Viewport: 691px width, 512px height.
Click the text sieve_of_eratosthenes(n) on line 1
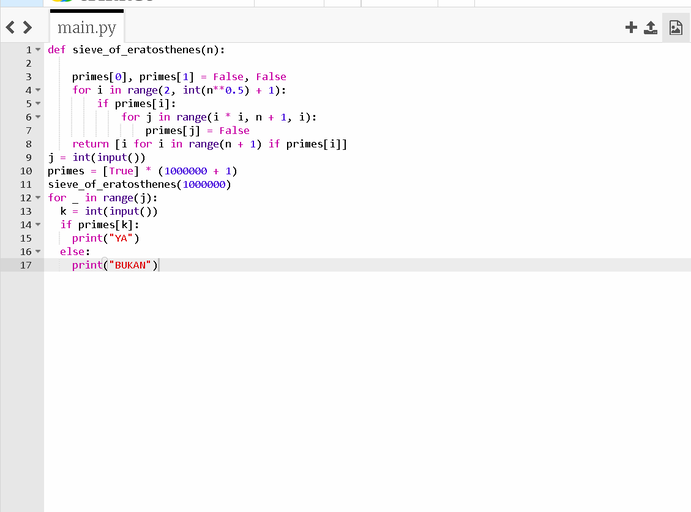(149, 50)
